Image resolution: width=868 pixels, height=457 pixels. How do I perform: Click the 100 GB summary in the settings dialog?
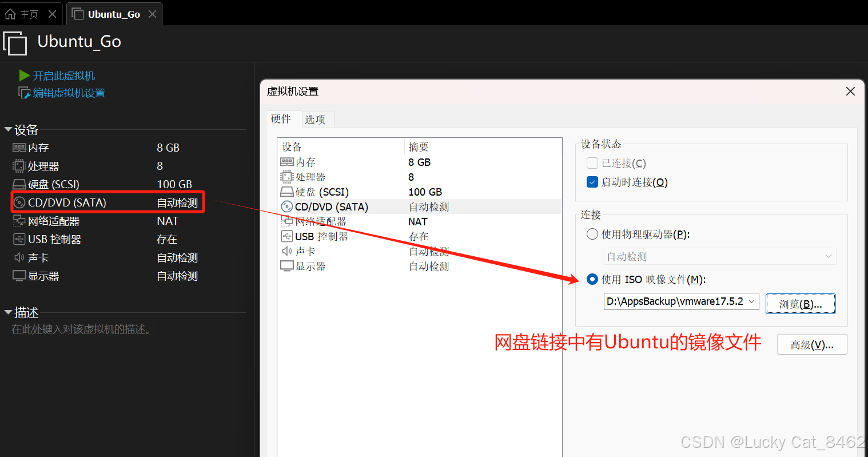[425, 192]
